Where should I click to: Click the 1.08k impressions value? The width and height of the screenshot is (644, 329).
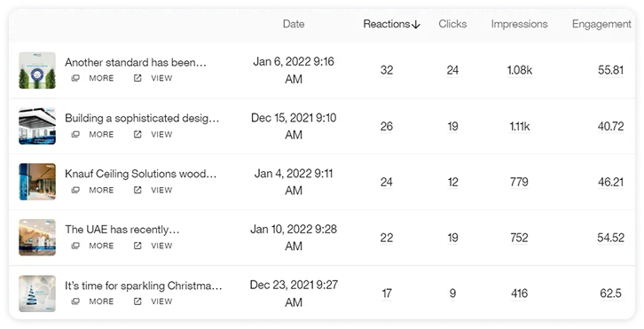click(x=520, y=70)
